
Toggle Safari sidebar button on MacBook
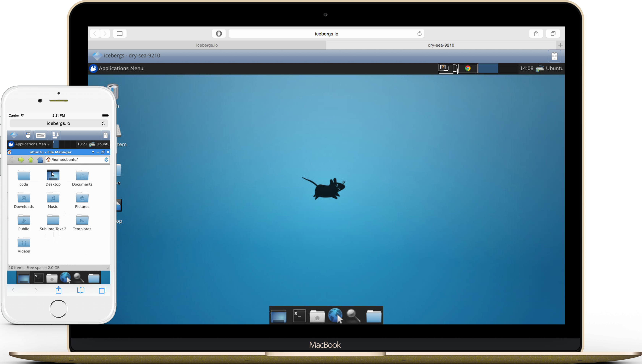(120, 34)
